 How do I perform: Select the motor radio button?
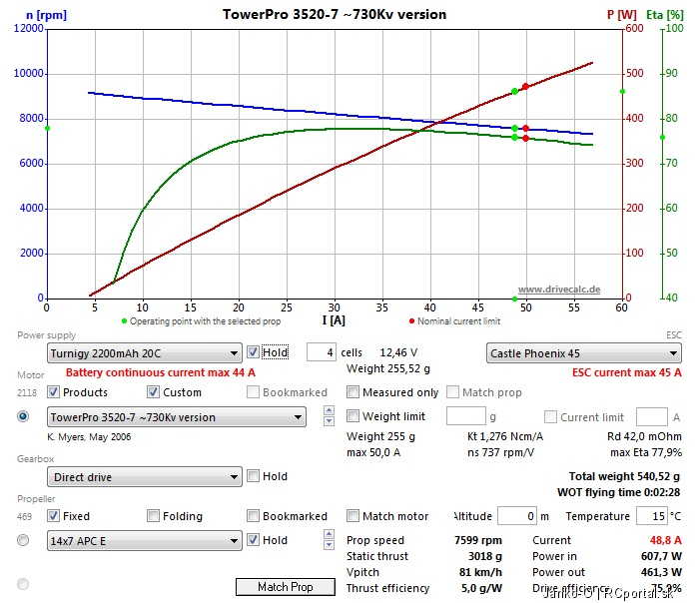[x=23, y=416]
